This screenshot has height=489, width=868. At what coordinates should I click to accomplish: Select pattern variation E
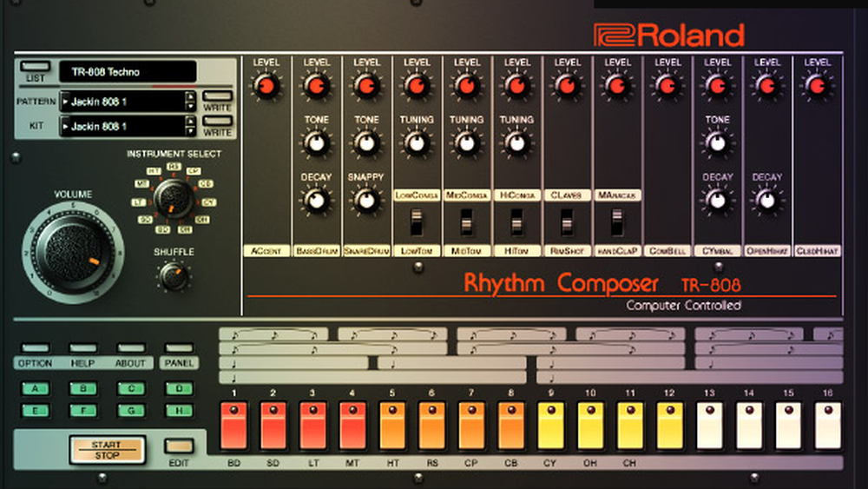point(36,411)
